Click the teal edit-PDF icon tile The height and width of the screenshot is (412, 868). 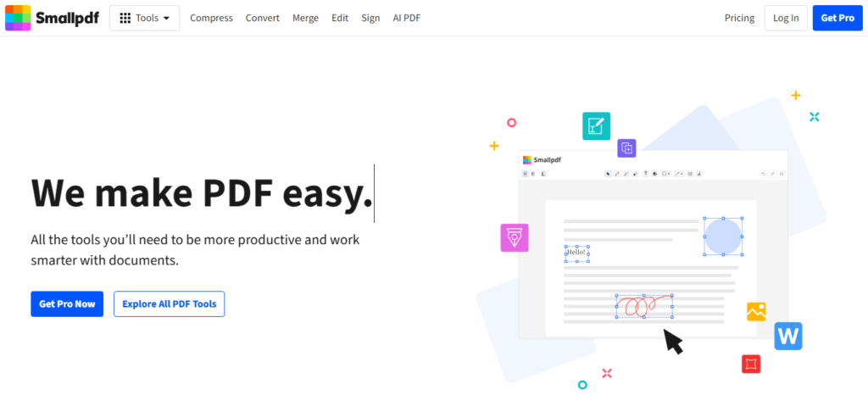[596, 126]
